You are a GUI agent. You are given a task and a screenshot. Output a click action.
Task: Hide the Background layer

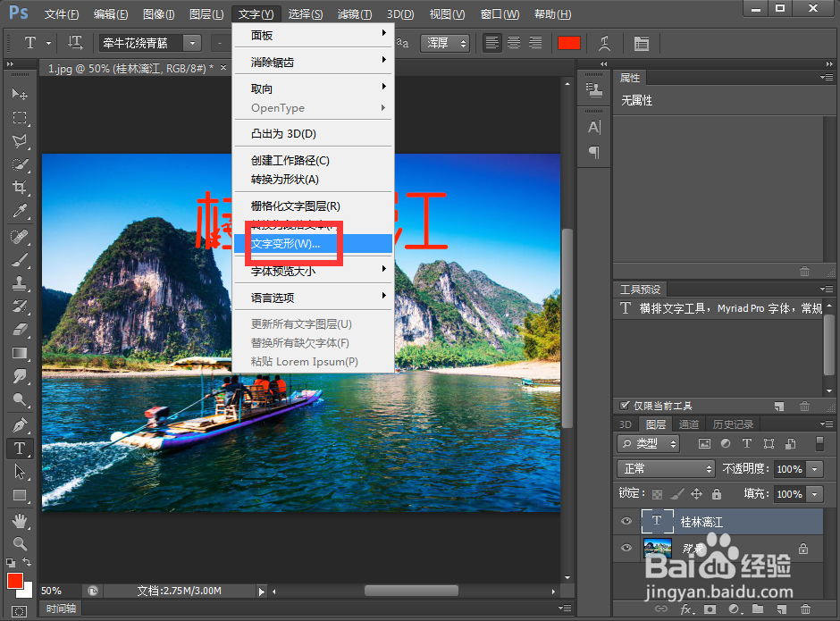pos(626,549)
